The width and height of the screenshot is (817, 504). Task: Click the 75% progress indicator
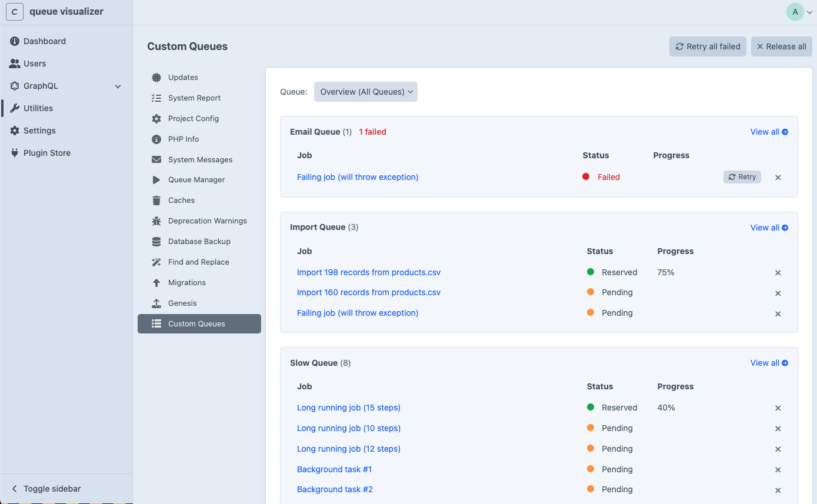click(665, 272)
